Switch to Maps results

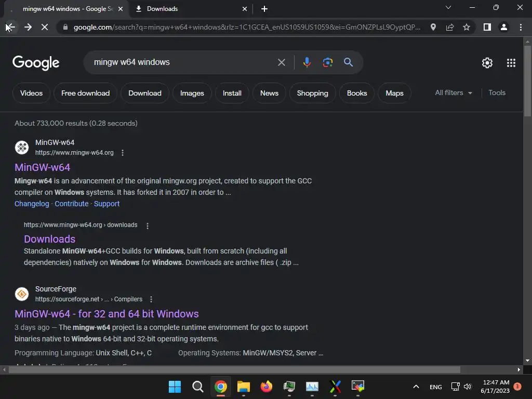395,93
